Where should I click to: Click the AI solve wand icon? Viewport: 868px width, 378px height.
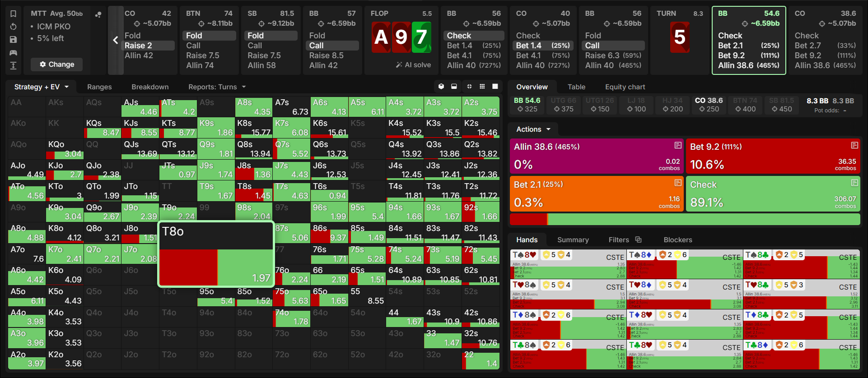point(399,65)
